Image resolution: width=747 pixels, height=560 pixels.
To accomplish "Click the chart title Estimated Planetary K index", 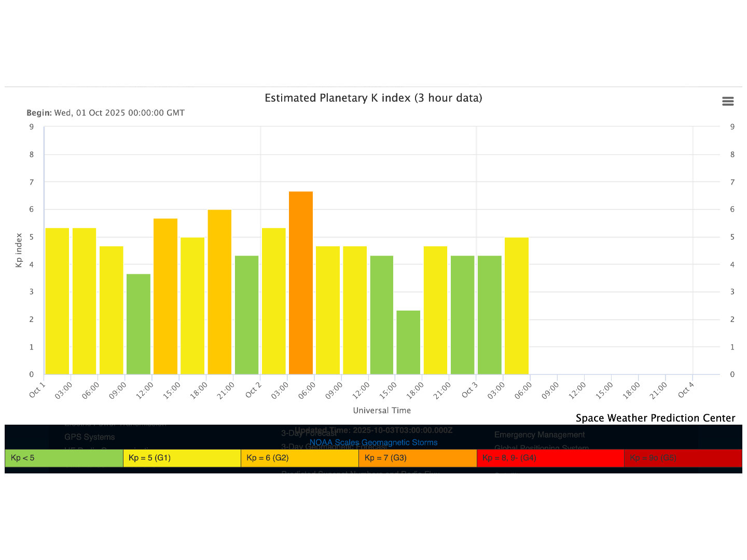I will 373,98.
